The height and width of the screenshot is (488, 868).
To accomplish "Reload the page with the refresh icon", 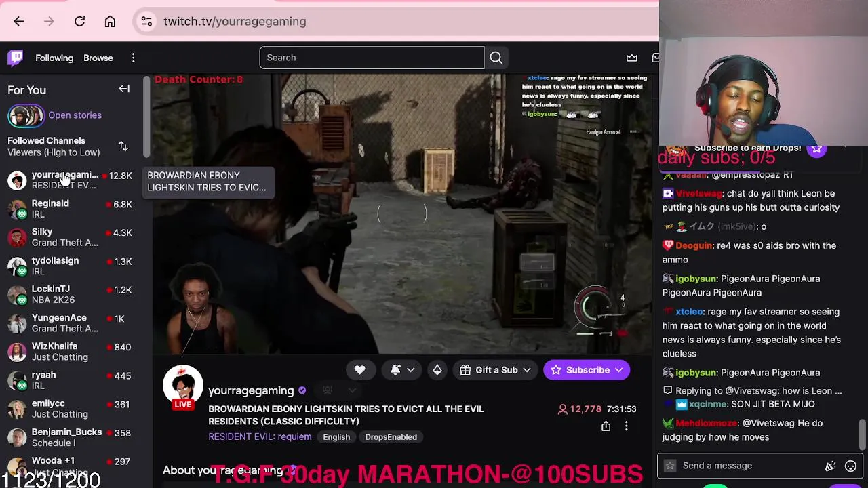I will pyautogui.click(x=79, y=22).
